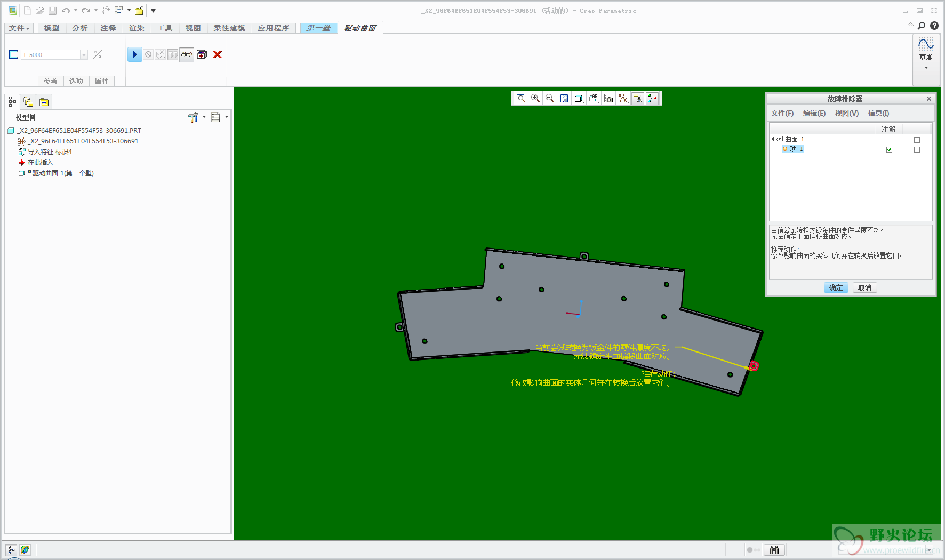945x560 pixels.
Task: Open the saved orientations AB icon
Action: (594, 98)
